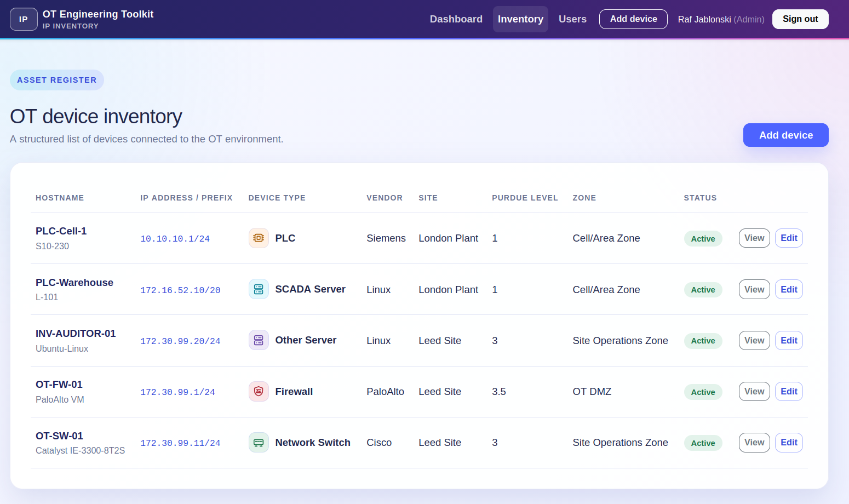Image resolution: width=849 pixels, height=504 pixels.
Task: Click the Raf Jablonski (Admin) user label
Action: coord(721,19)
